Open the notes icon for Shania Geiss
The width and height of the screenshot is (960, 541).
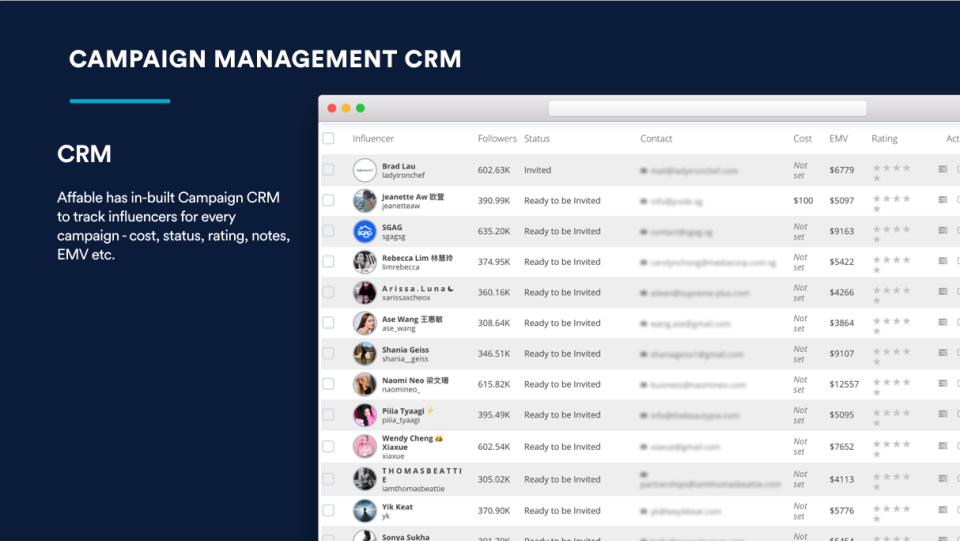943,353
